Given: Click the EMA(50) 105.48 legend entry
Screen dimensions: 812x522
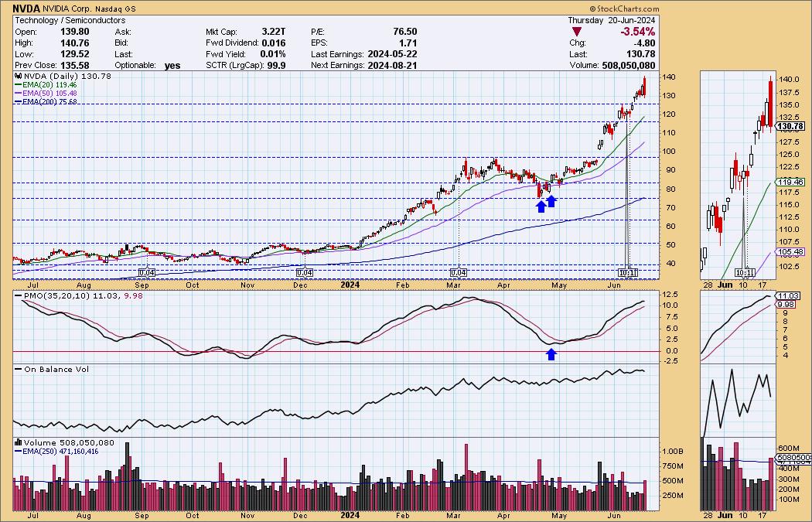Looking at the screenshot, I should pos(46,94).
